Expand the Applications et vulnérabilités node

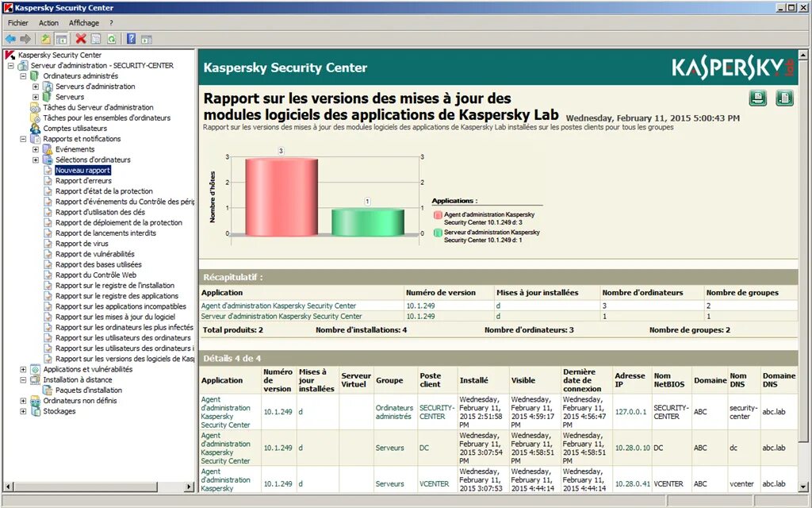tap(23, 370)
